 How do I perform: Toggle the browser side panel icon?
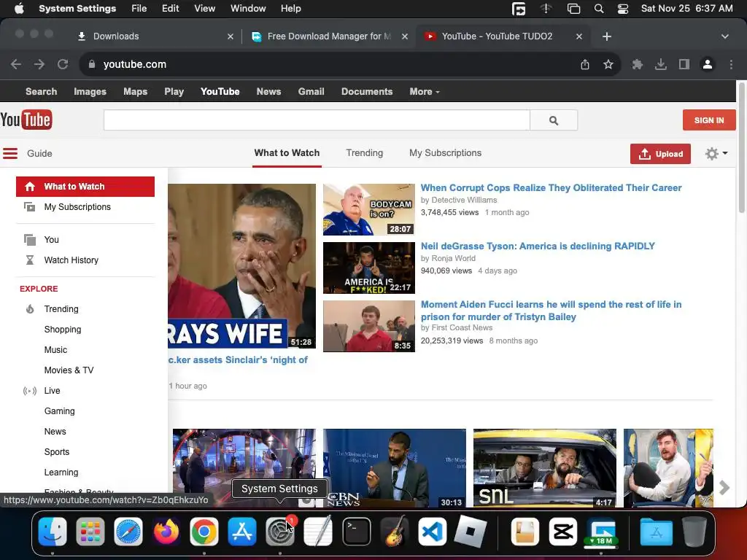point(684,64)
